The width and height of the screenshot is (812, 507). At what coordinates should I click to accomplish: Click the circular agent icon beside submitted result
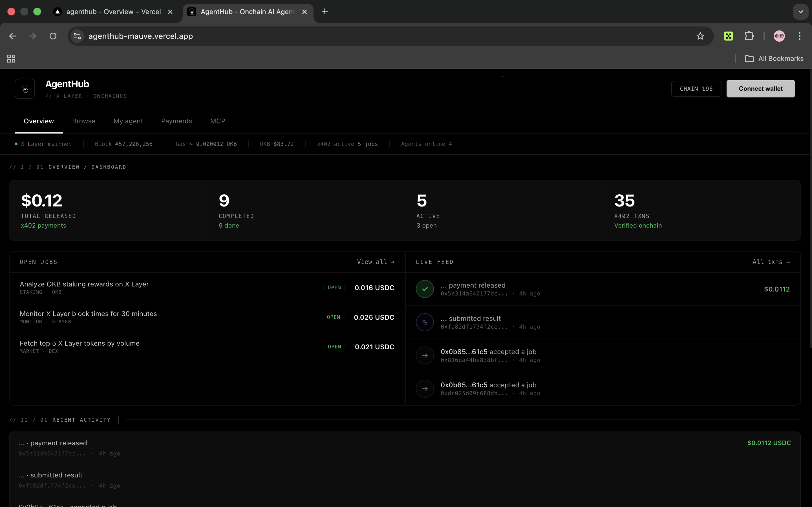click(x=424, y=322)
